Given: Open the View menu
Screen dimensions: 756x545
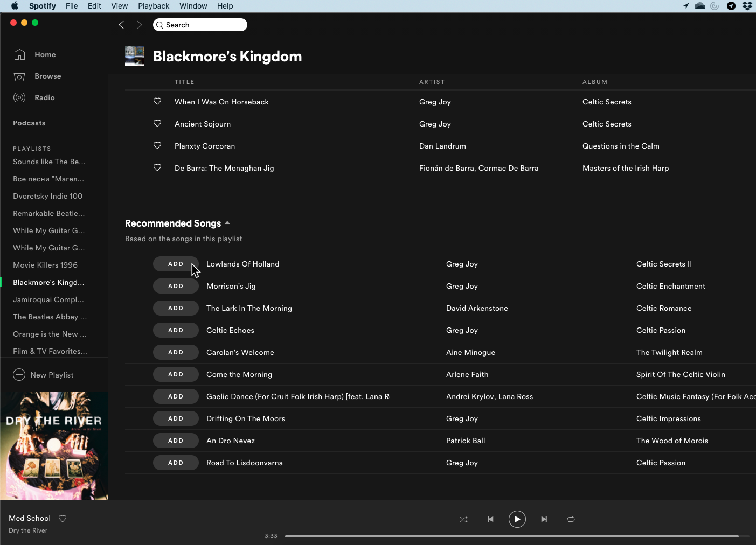Looking at the screenshot, I should (119, 6).
